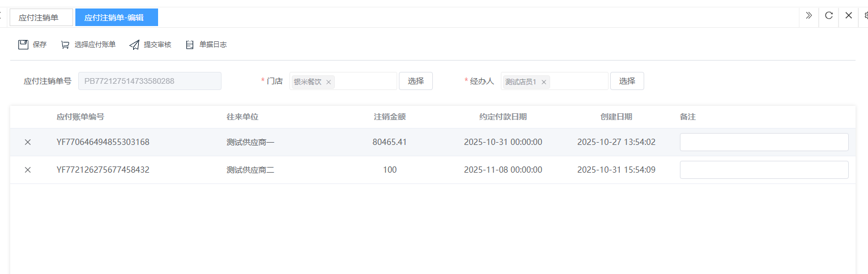Select the 应付注销单-编辑 tab

[x=116, y=18]
